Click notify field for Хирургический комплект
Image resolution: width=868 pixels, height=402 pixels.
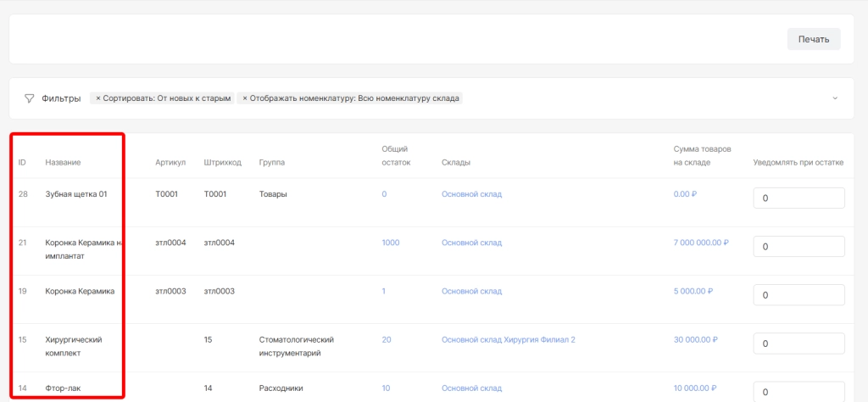tap(798, 344)
